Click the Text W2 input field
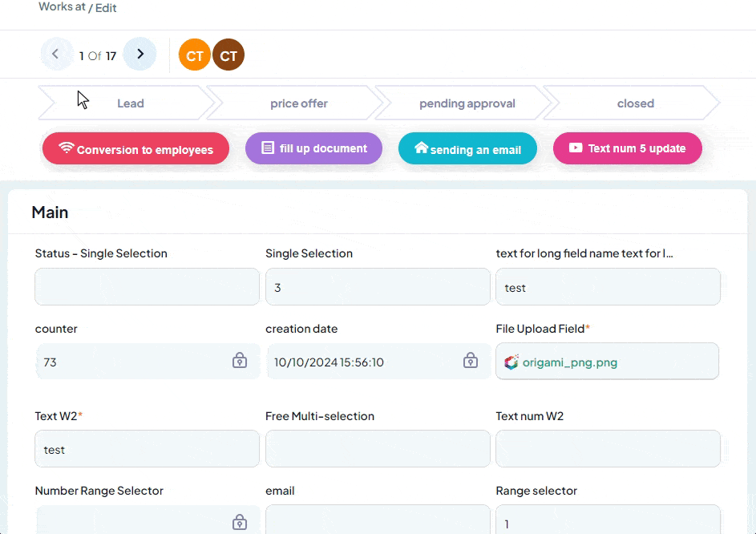Viewport: 756px width, 534px height. [147, 449]
